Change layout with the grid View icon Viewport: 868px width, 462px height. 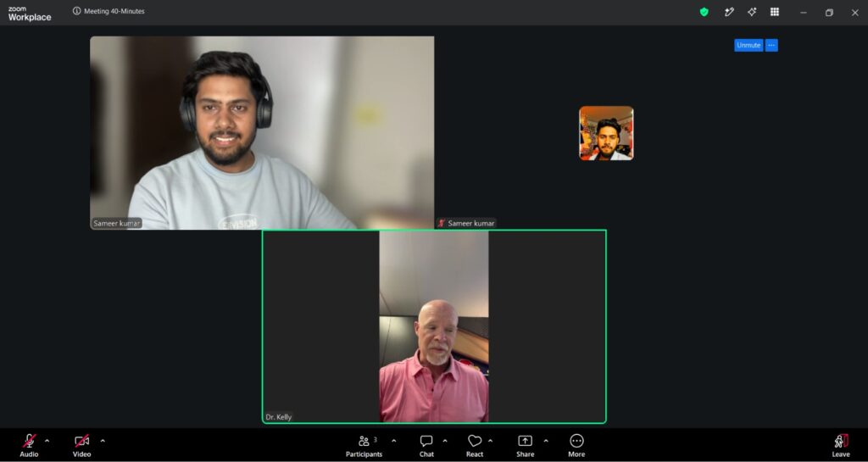(775, 12)
